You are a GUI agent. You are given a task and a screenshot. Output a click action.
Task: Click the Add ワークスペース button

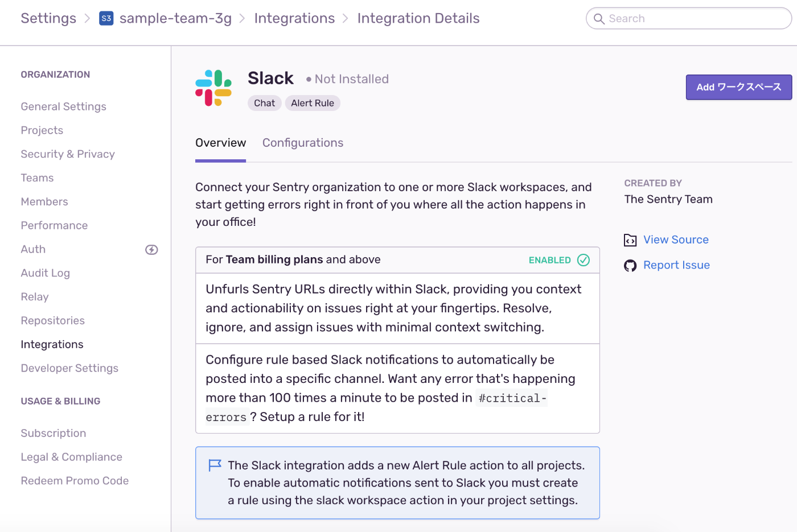pos(739,87)
